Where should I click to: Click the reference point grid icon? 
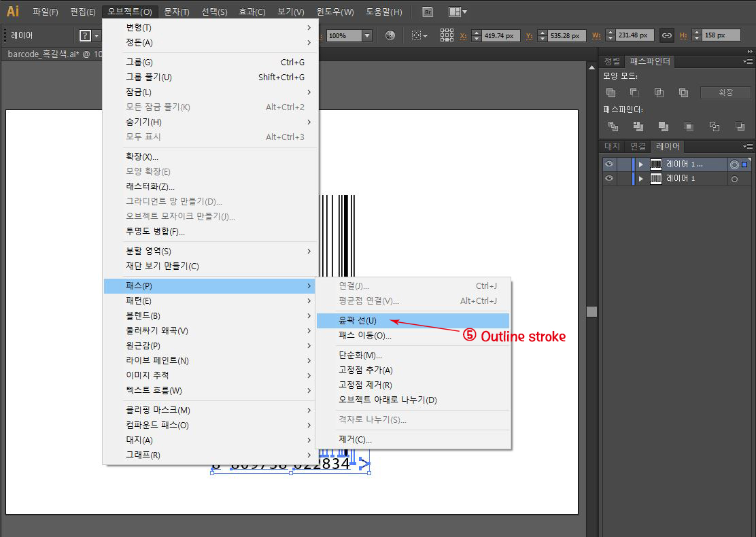447,35
